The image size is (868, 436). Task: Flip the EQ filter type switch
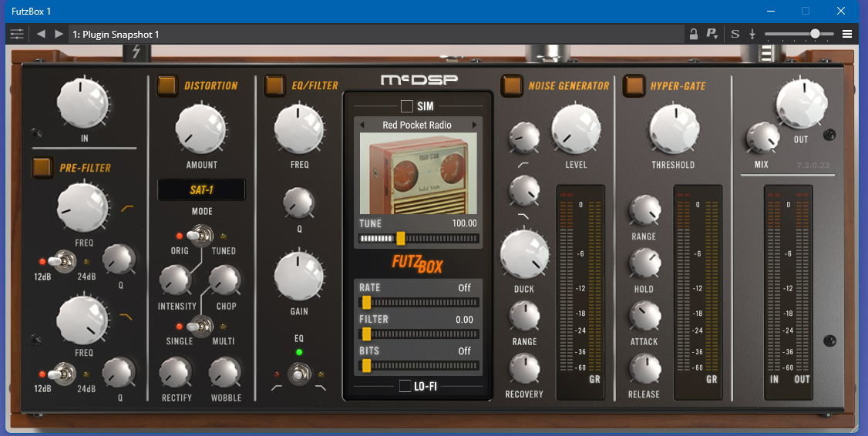tap(299, 374)
